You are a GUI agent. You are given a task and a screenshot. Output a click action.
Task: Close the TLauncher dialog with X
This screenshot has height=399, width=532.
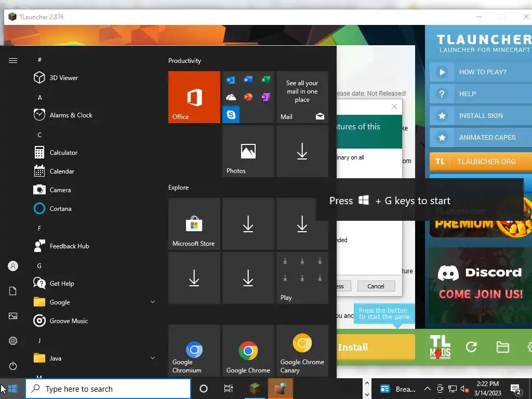point(394,107)
